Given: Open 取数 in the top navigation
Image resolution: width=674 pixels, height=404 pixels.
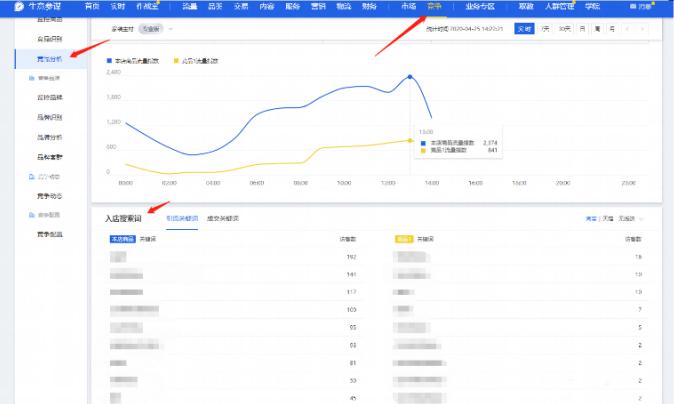Looking at the screenshot, I should pyautogui.click(x=526, y=6).
